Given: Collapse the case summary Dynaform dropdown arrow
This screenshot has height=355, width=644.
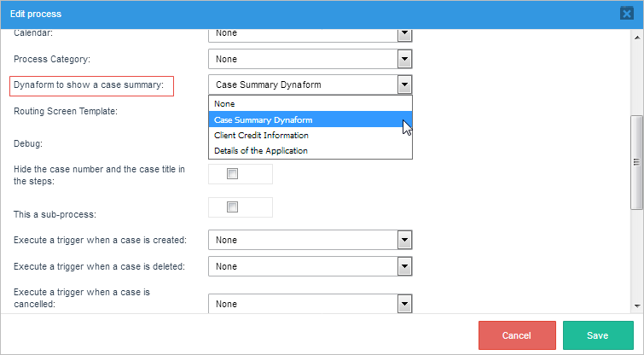Looking at the screenshot, I should tap(405, 84).
